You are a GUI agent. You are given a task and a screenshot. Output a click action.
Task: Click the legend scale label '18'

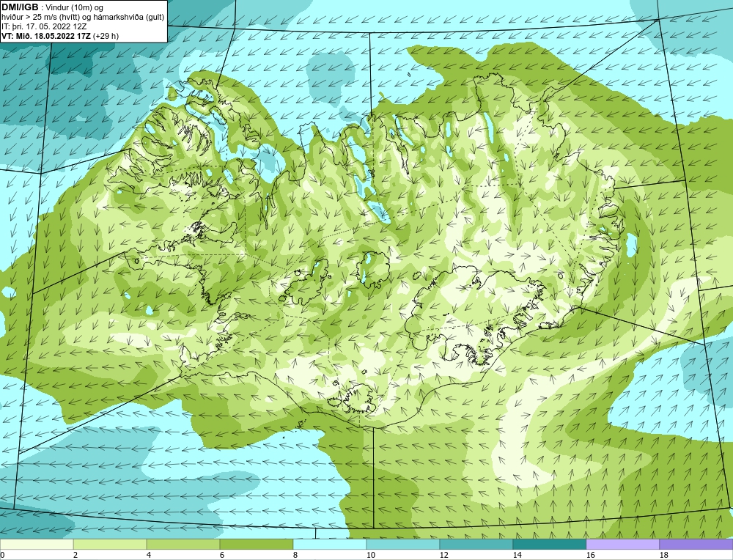(x=664, y=556)
